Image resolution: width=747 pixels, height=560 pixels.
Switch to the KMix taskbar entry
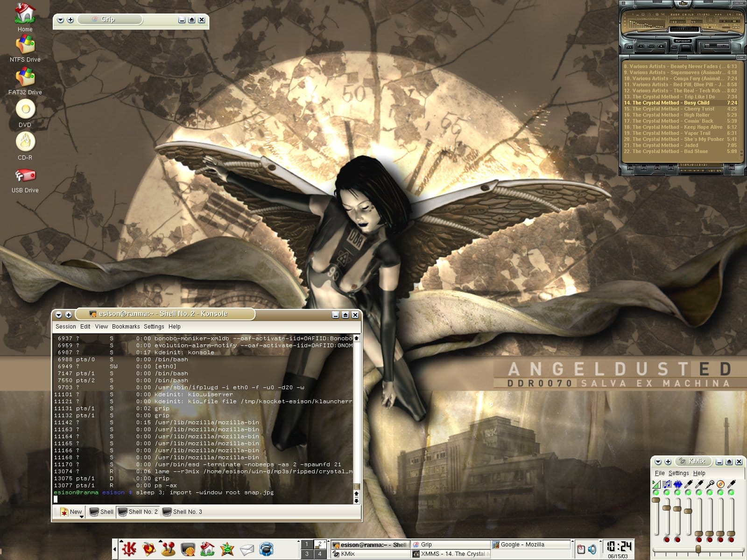(370, 554)
